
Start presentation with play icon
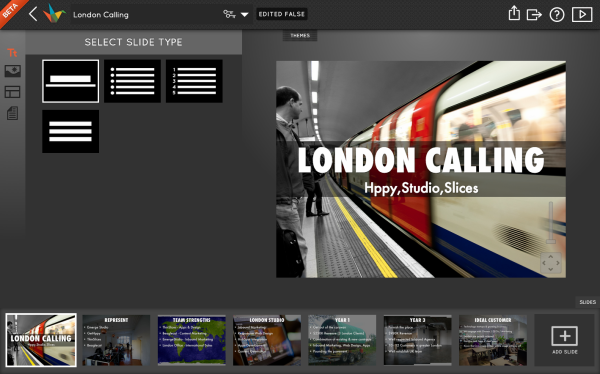582,15
